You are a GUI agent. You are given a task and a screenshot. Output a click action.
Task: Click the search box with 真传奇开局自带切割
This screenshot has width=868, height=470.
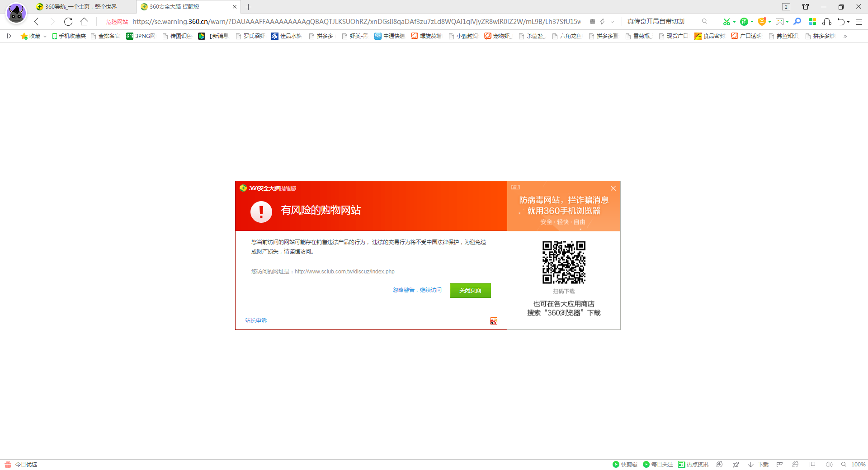pyautogui.click(x=662, y=22)
